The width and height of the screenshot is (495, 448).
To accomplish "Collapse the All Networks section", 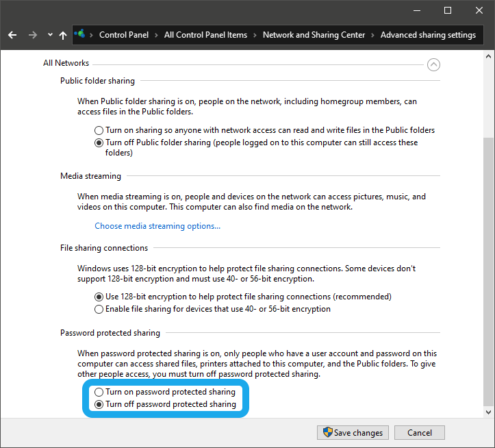I will (x=433, y=64).
